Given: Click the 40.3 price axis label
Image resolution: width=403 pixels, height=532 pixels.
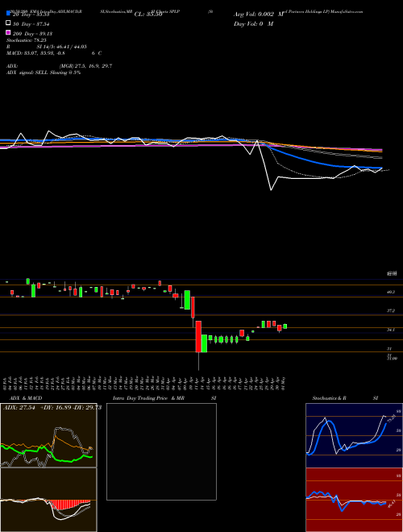Looking at the screenshot, I should coord(391,292).
